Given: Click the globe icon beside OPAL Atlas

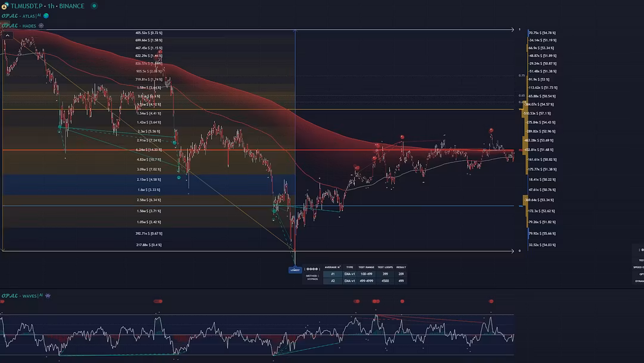Looking at the screenshot, I should [x=46, y=16].
